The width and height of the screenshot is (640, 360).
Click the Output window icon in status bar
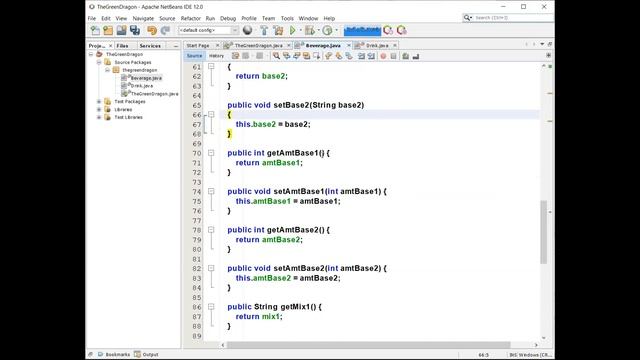(137, 354)
